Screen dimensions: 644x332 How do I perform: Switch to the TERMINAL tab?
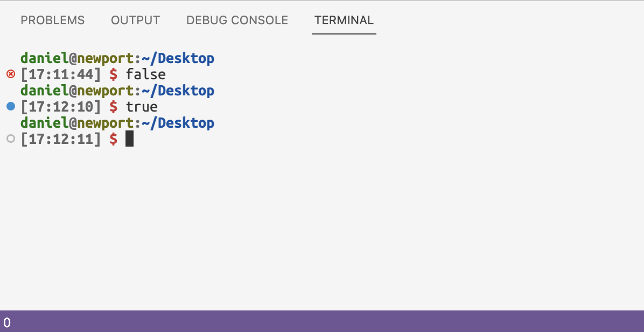tap(344, 20)
